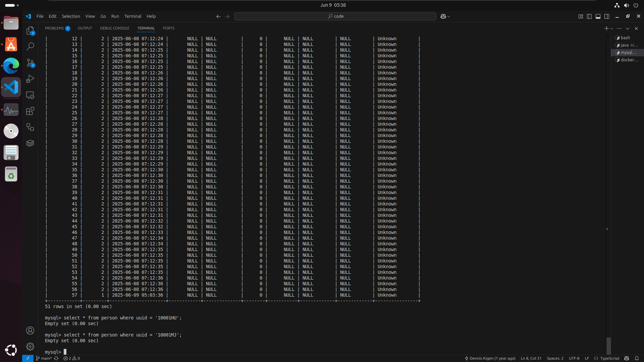Viewport: 644px width, 362px height.
Task: Open the OUTPUT tab
Action: (85, 28)
